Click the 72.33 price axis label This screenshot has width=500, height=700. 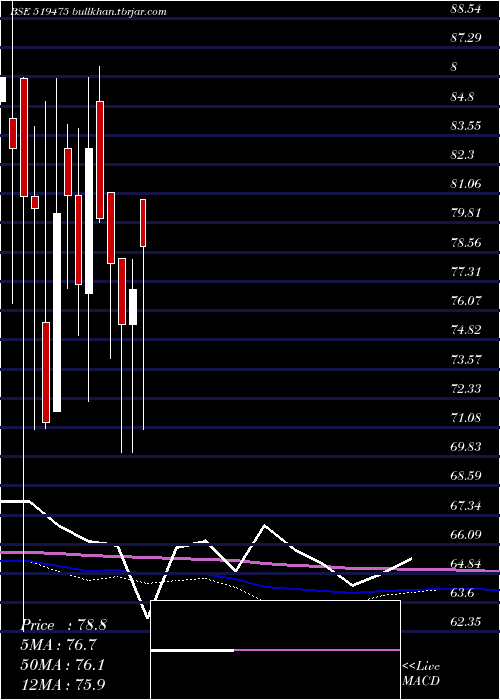466,388
